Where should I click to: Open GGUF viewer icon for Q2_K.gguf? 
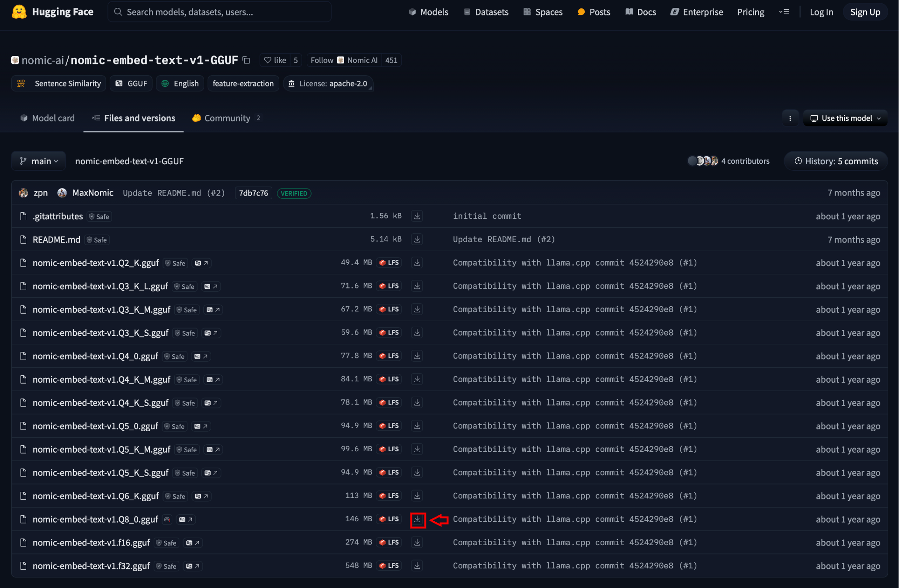[x=202, y=263]
